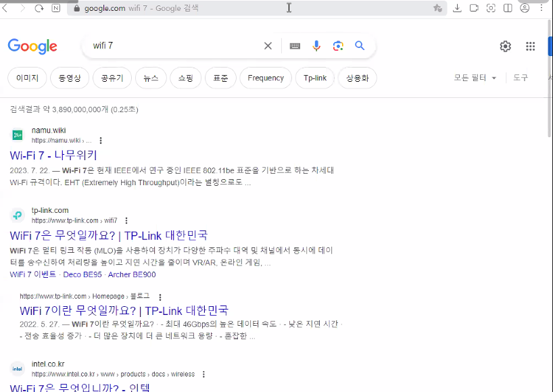Click the google.com address bar
This screenshot has width=553, height=392.
tap(257, 8)
